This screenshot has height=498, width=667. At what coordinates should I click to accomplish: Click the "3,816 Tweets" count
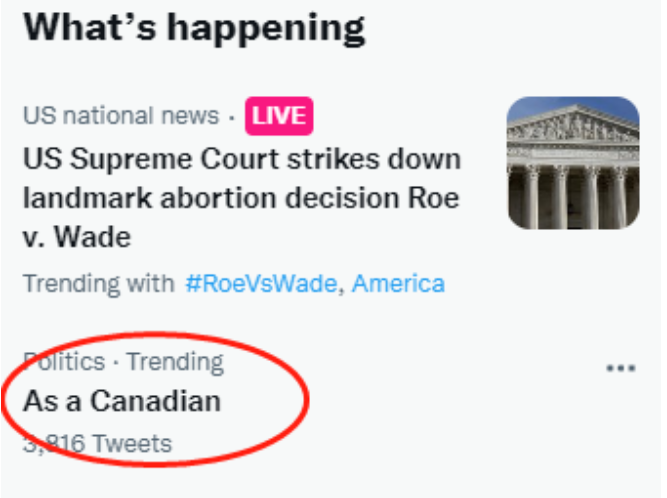[x=97, y=443]
